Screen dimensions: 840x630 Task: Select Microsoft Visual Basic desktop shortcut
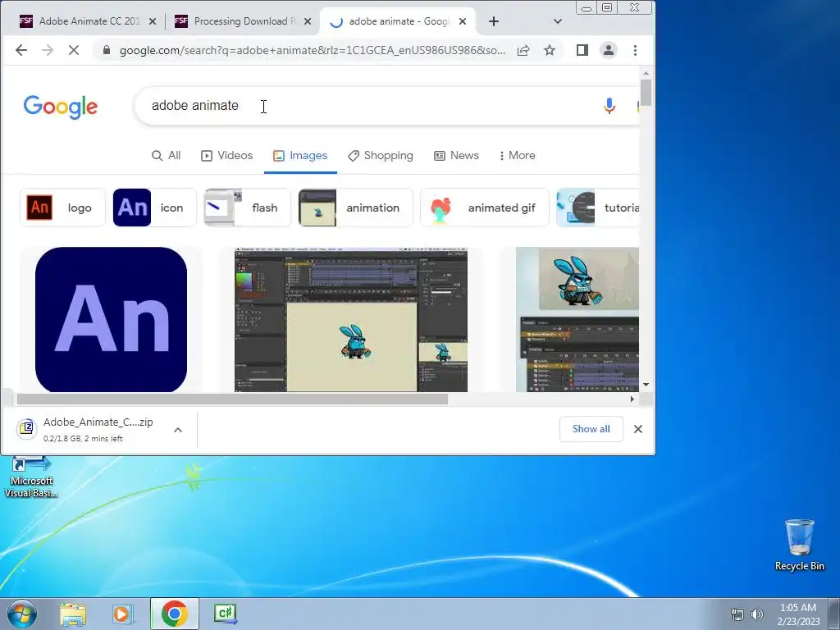coord(31,477)
